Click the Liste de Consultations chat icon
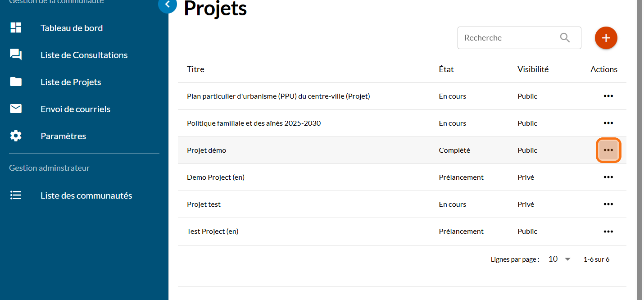 click(16, 55)
